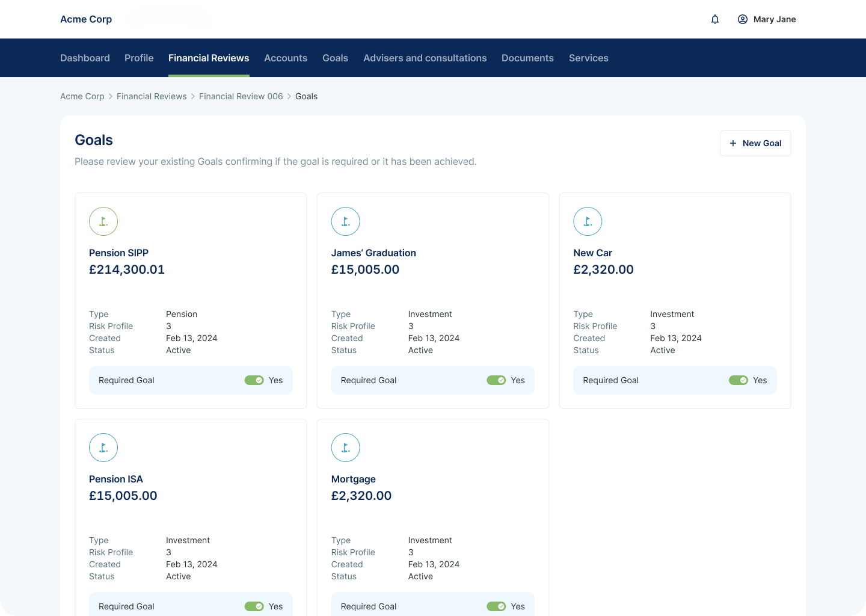Image resolution: width=866 pixels, height=616 pixels.
Task: Click the Pension SIPP goal flag icon
Action: coord(103,221)
